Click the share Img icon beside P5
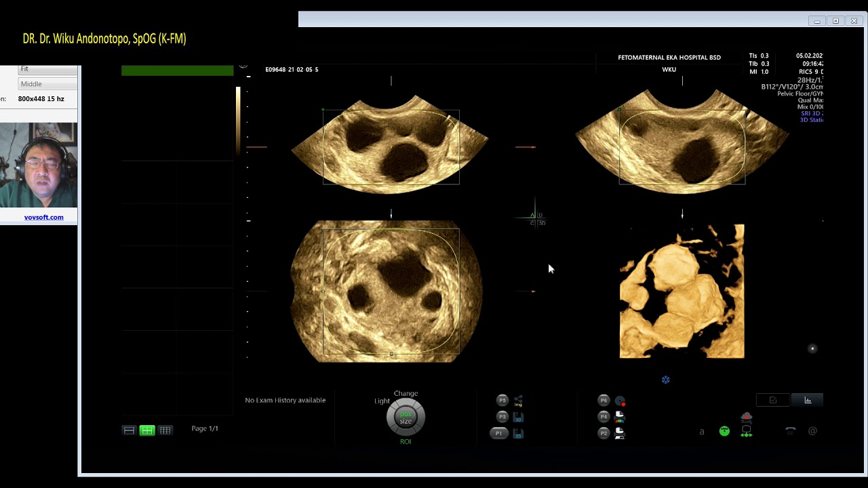Image resolution: width=868 pixels, height=488 pixels. click(518, 401)
